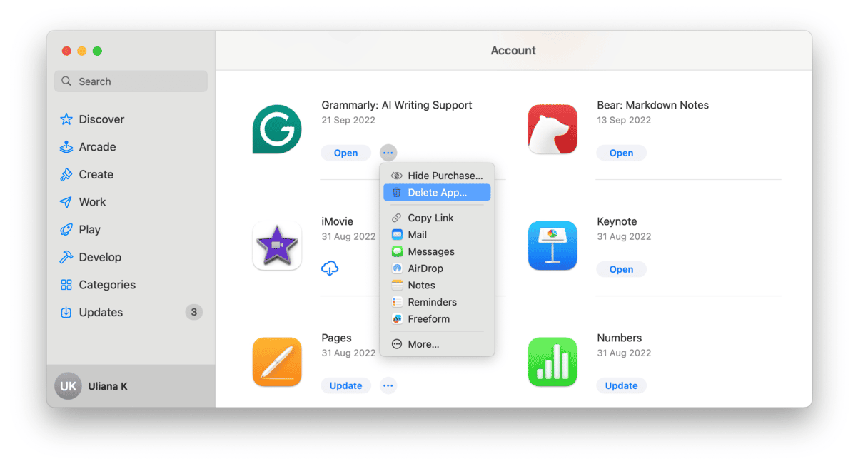The width and height of the screenshot is (868, 474).
Task: Click the AirDrop icon in share menu
Action: pyautogui.click(x=397, y=268)
